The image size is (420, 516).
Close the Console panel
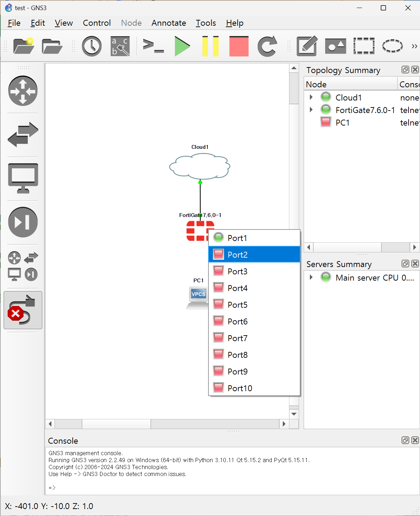[x=415, y=440]
